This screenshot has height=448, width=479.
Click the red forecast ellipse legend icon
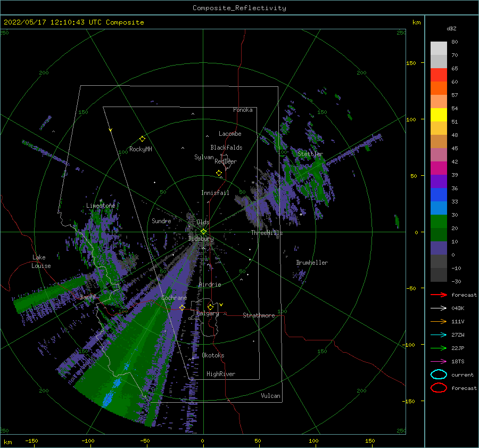439,388
